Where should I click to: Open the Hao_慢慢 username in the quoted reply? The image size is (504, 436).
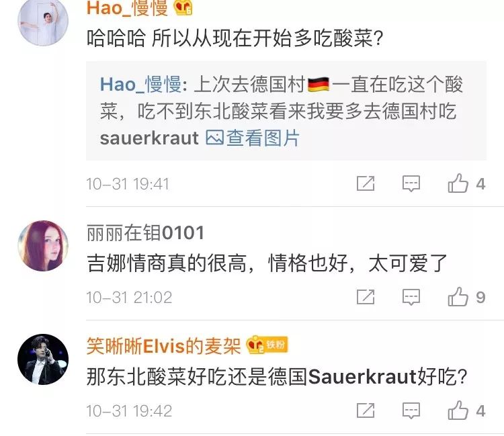click(x=141, y=85)
